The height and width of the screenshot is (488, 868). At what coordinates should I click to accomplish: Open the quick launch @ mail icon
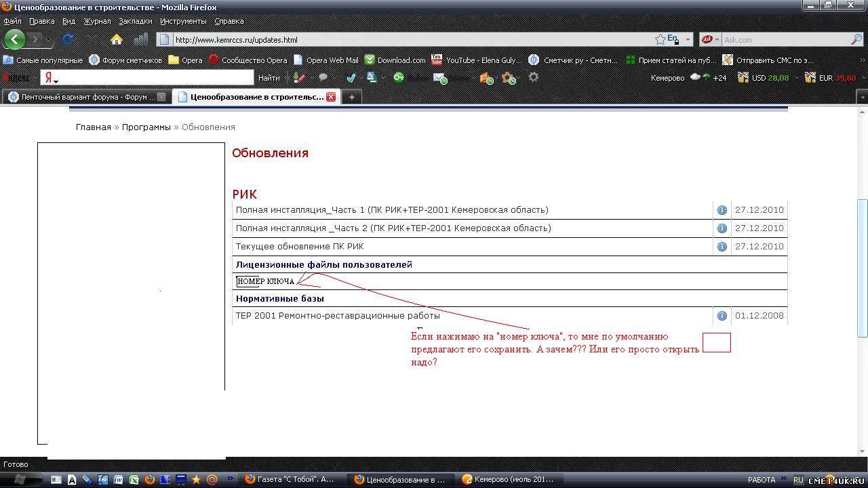click(212, 480)
